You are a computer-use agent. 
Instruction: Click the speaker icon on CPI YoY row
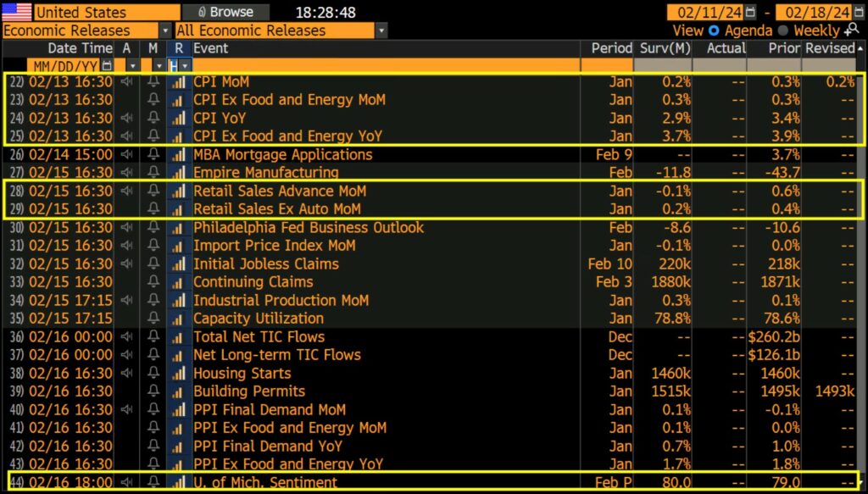point(127,119)
